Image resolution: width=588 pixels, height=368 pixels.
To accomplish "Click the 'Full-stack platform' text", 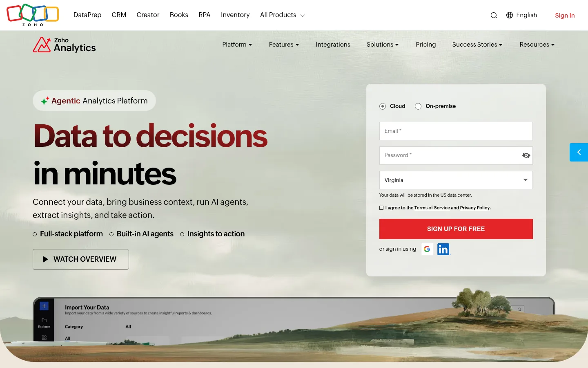I will click(x=71, y=234).
